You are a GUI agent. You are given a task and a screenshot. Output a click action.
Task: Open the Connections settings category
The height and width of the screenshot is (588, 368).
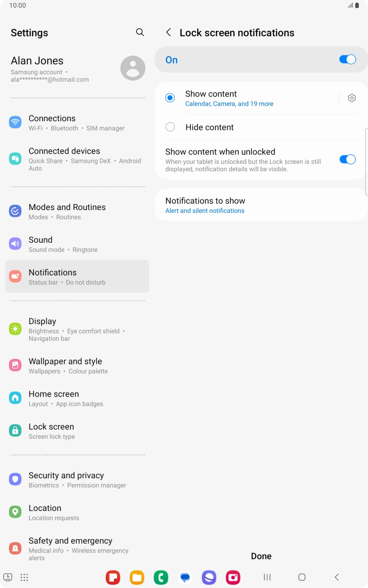77,122
